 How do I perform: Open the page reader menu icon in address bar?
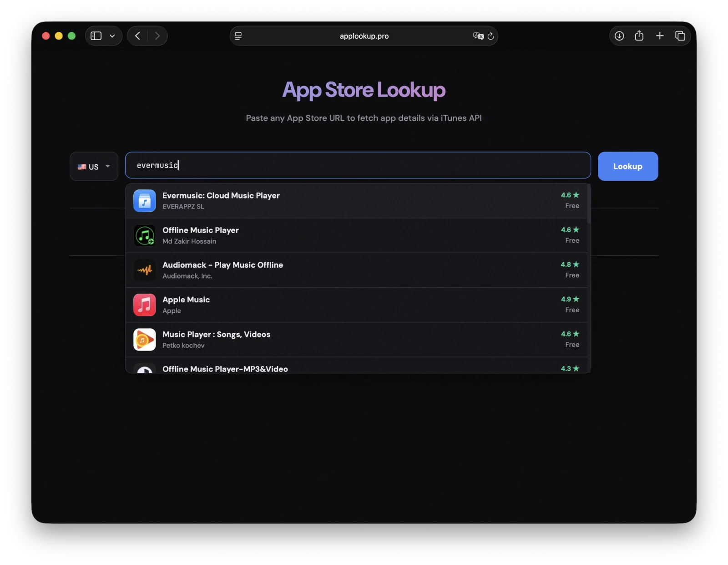[x=238, y=36]
